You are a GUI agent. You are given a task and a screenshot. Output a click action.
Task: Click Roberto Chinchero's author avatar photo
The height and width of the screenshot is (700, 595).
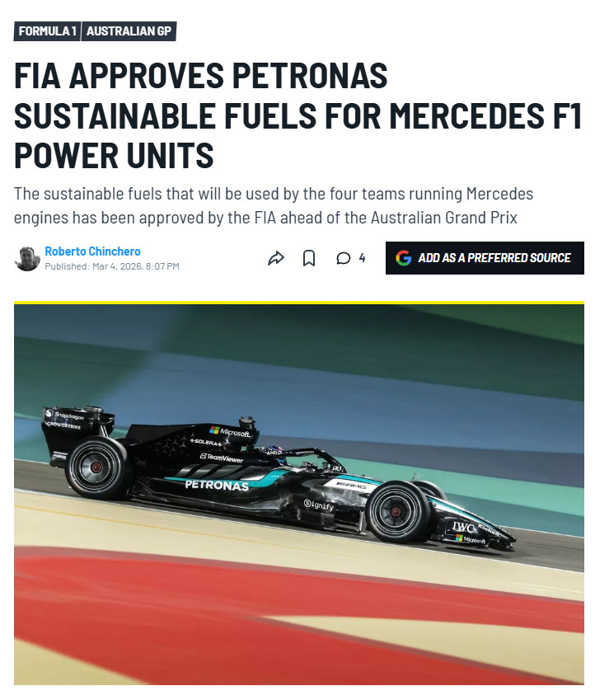click(x=27, y=258)
